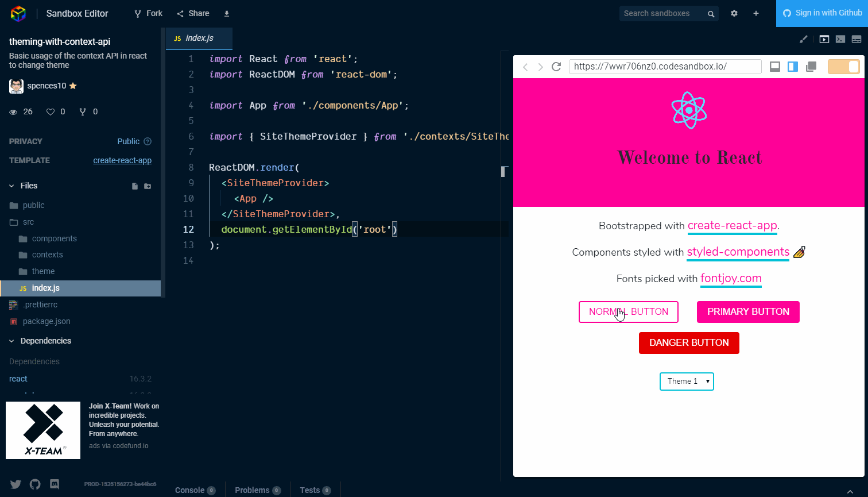Sign in with Github
The height and width of the screenshot is (497, 868).
822,13
